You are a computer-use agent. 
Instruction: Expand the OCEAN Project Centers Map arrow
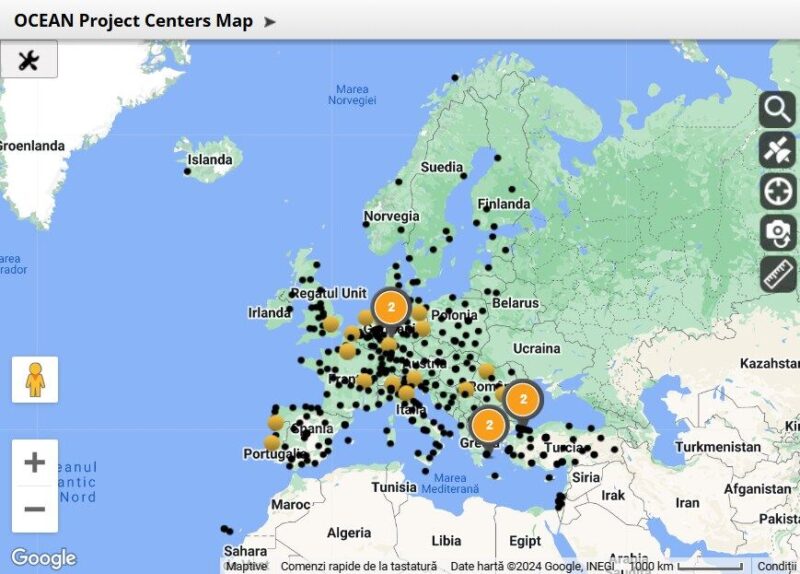click(x=269, y=22)
